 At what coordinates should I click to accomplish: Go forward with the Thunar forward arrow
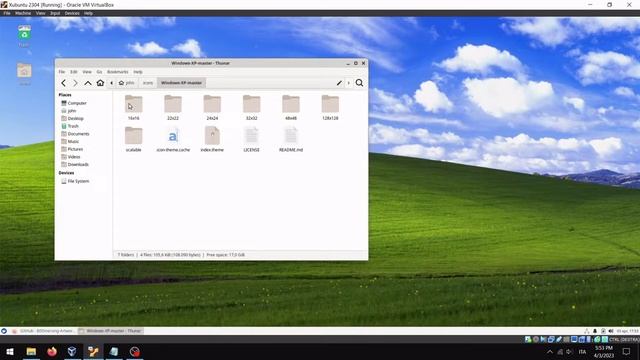coord(75,83)
